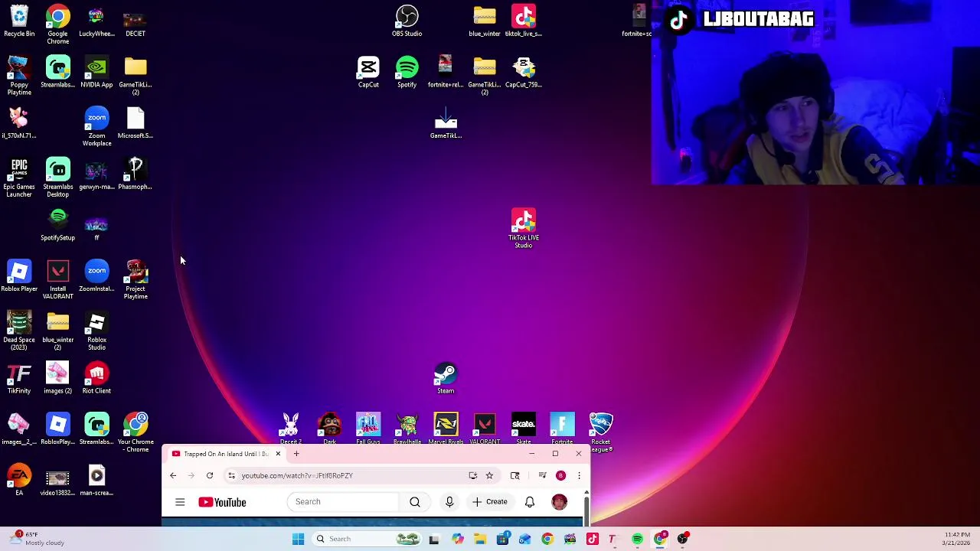The image size is (980, 551).
Task: View site information in address bar
Action: point(231,475)
